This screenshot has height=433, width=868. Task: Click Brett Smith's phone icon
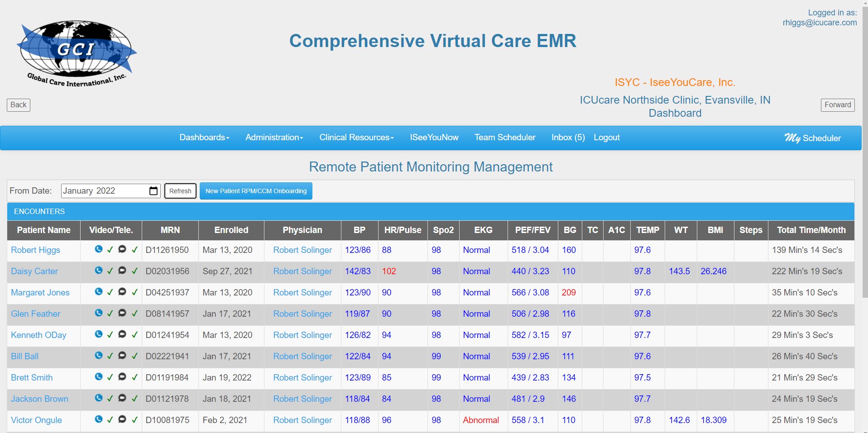[x=98, y=376]
